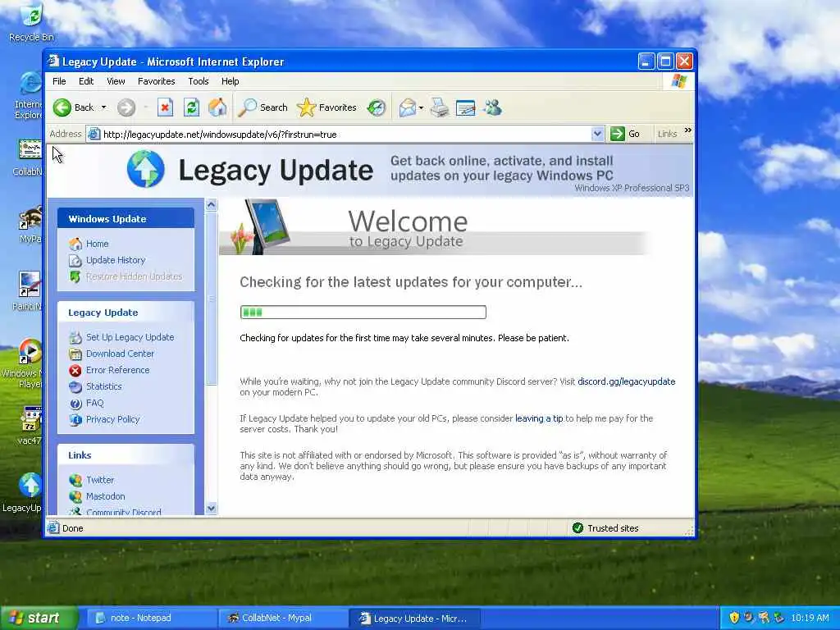Image resolution: width=840 pixels, height=630 pixels.
Task: Stop page loading with red X
Action: pos(165,107)
